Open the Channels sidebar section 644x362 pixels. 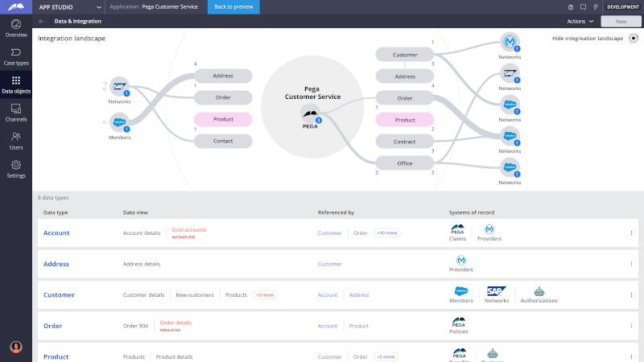click(x=16, y=112)
